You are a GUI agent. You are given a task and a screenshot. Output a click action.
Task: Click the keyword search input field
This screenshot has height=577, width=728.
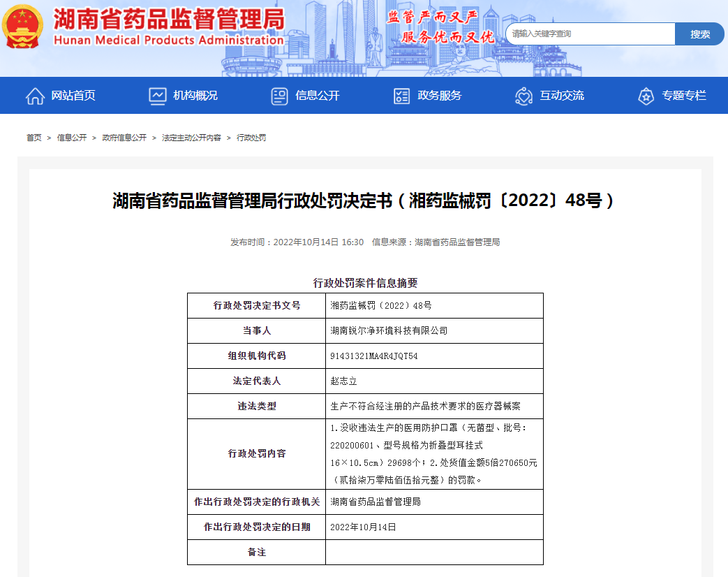(590, 34)
